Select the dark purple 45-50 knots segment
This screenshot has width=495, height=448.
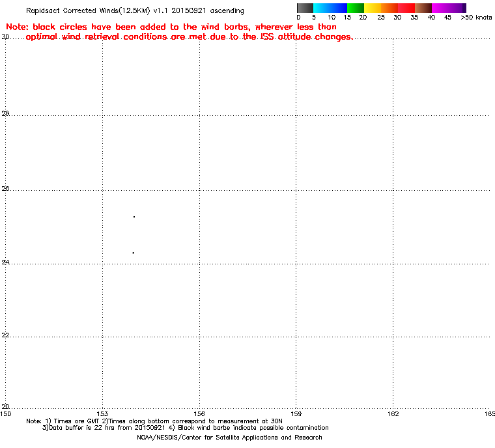point(457,8)
